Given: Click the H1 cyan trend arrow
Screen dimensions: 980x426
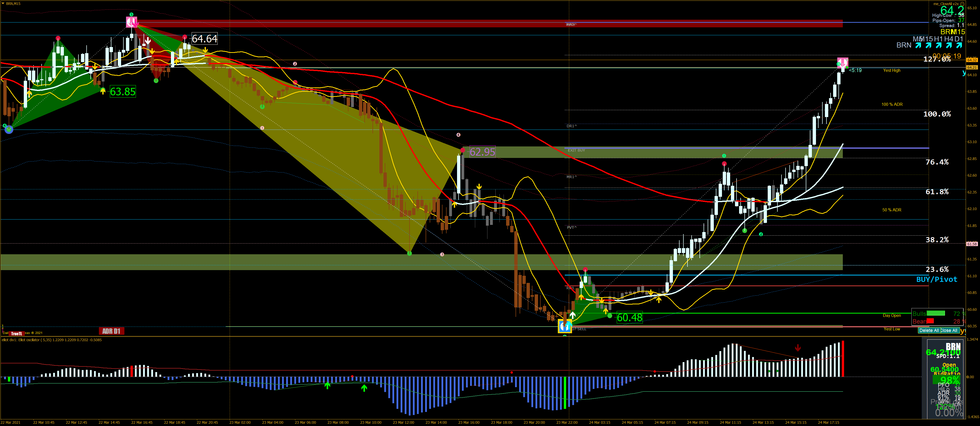Looking at the screenshot, I should (939, 46).
